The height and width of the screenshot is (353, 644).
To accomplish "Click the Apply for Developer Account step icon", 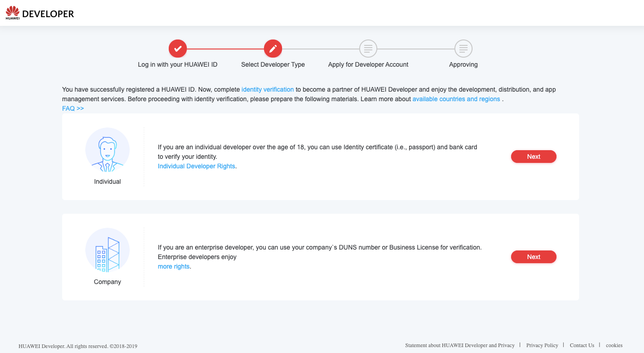I will click(x=368, y=49).
